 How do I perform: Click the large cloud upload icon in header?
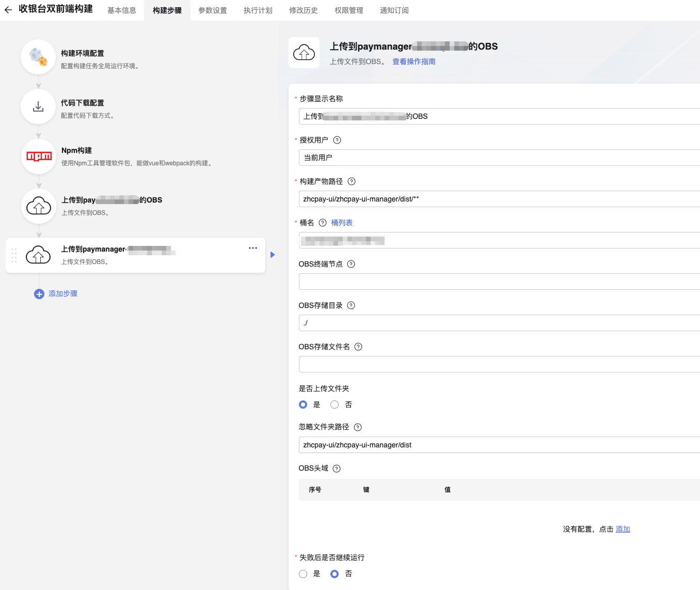[x=304, y=53]
